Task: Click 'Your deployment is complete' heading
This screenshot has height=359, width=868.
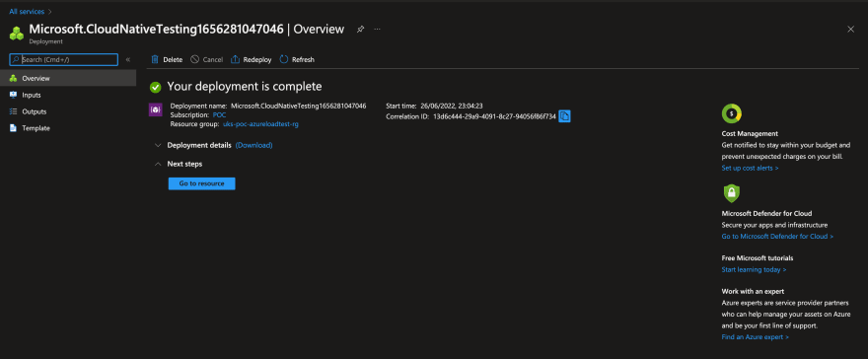Action: 245,87
